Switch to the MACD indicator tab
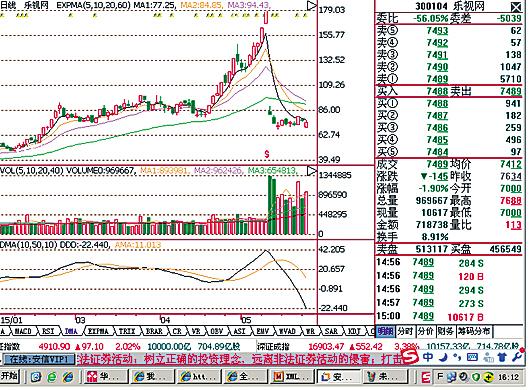This screenshot has width=529, height=390. [24, 331]
